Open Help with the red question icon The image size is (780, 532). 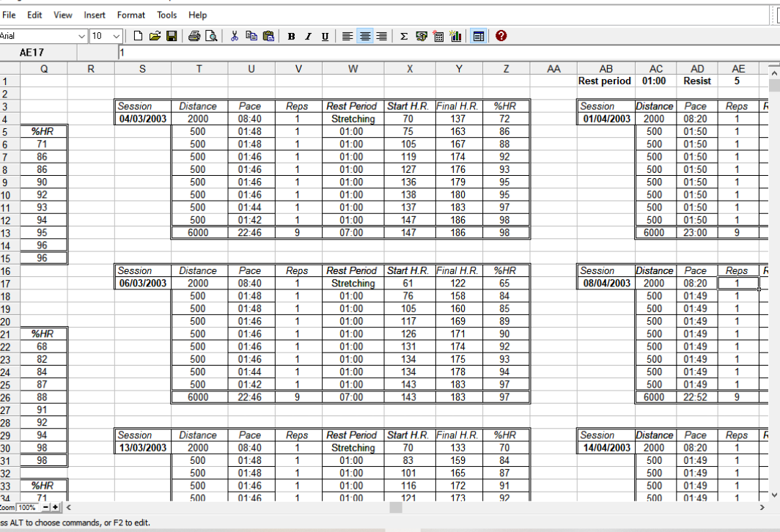pos(501,36)
